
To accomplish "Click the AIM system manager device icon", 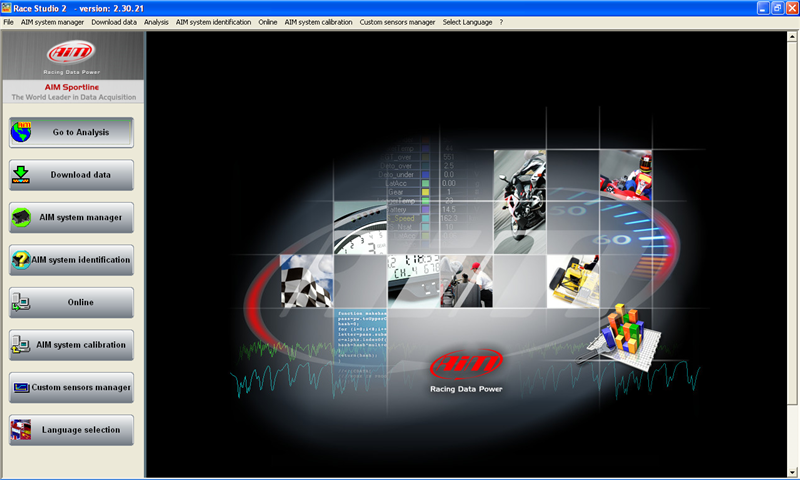I will coord(21,217).
